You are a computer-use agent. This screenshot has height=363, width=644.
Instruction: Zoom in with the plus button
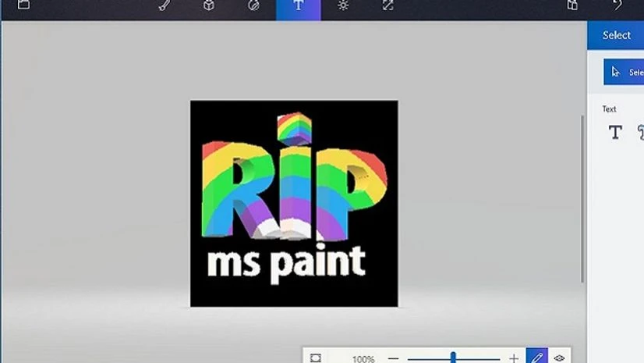pyautogui.click(x=514, y=358)
